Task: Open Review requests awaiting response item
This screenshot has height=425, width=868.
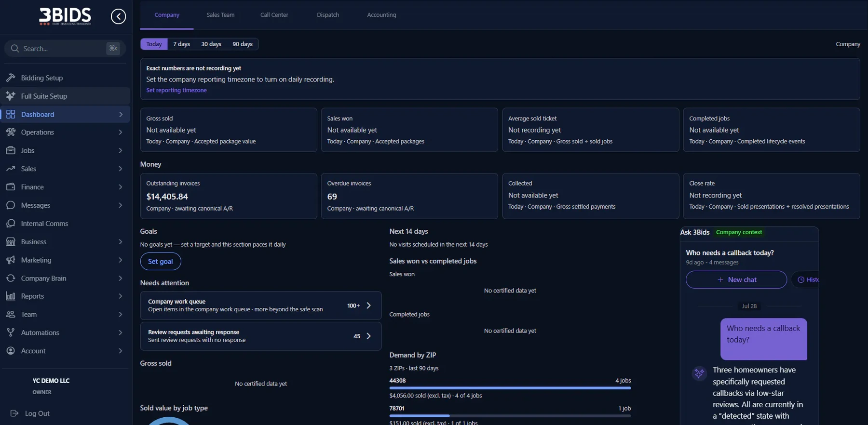Action: pos(260,336)
